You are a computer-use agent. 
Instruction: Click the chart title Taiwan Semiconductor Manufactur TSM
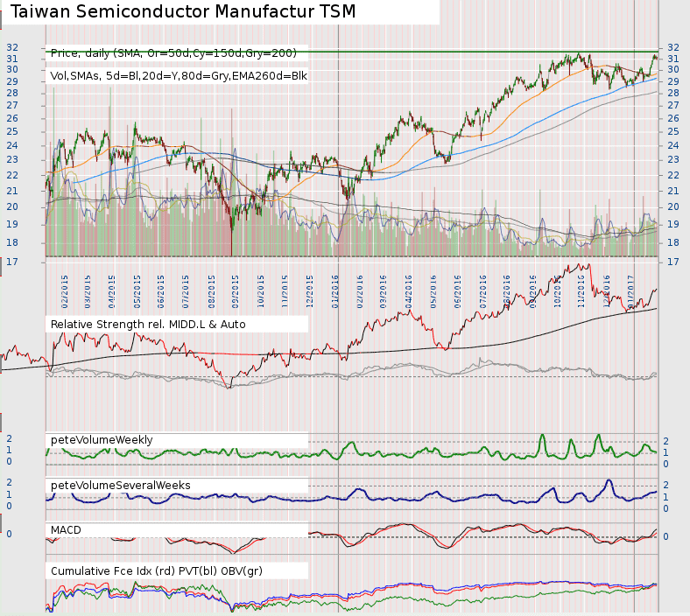183,11
